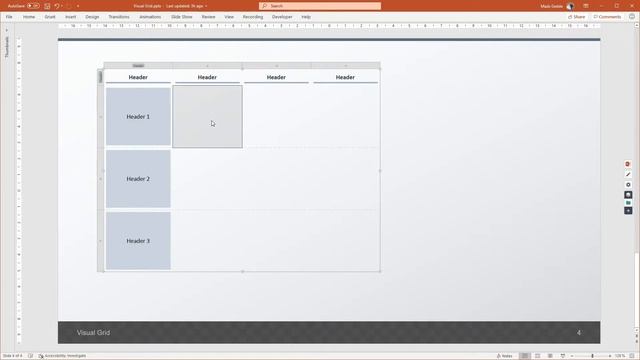This screenshot has height=360, width=640.
Task: Click the Search box in title bar
Action: (320, 6)
